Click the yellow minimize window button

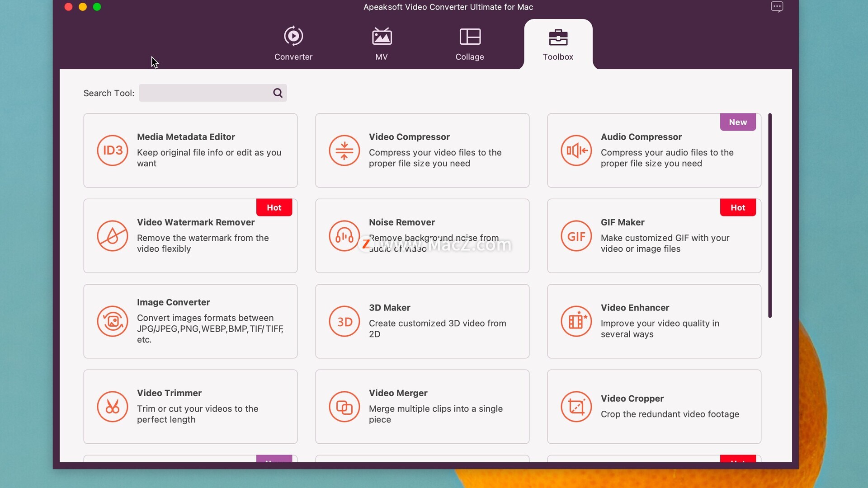click(x=83, y=7)
